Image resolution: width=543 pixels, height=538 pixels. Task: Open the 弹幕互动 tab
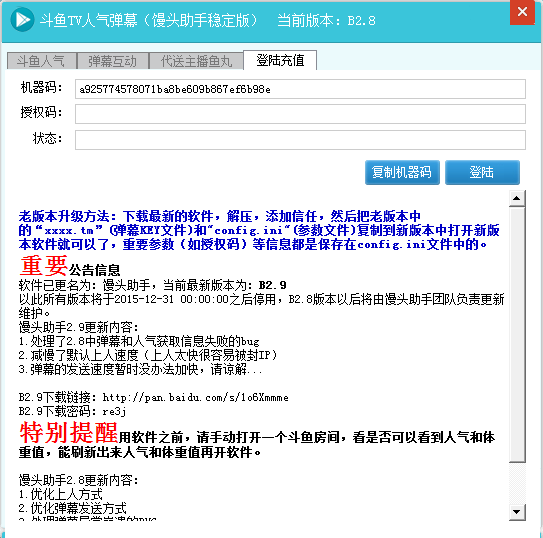coord(113,61)
